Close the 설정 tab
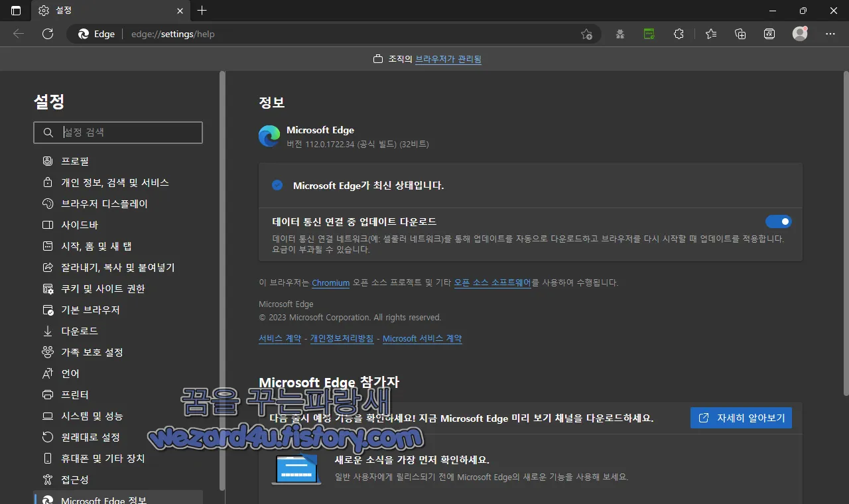Screen dimensions: 849x504 [x=180, y=11]
